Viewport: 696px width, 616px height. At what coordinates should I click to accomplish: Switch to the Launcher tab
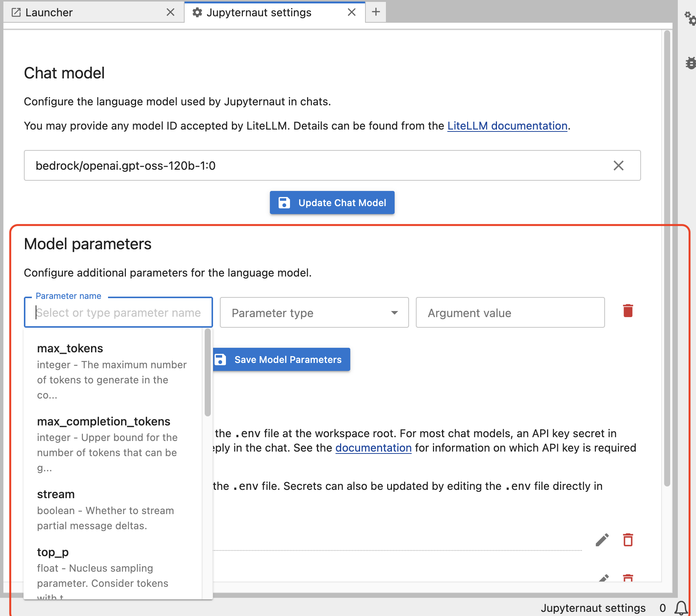coord(94,13)
